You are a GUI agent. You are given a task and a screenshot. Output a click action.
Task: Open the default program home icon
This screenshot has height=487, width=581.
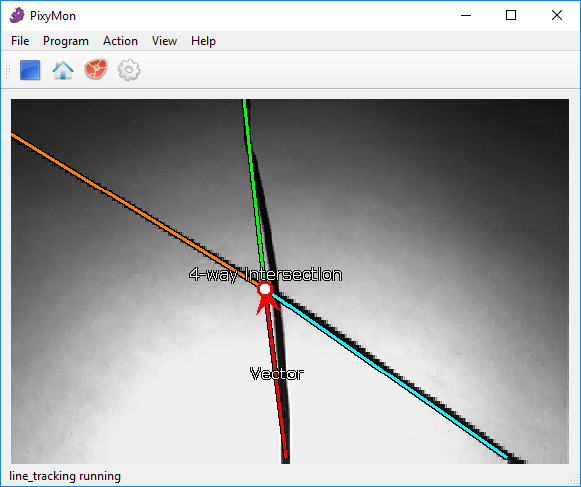tap(63, 70)
